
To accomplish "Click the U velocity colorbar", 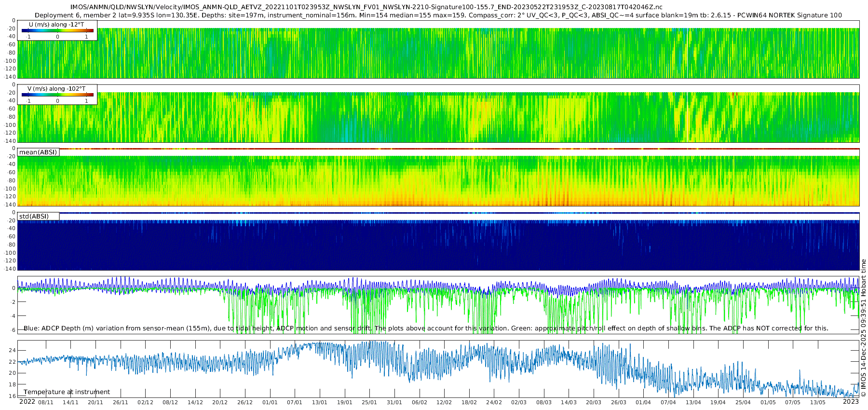I will [57, 31].
